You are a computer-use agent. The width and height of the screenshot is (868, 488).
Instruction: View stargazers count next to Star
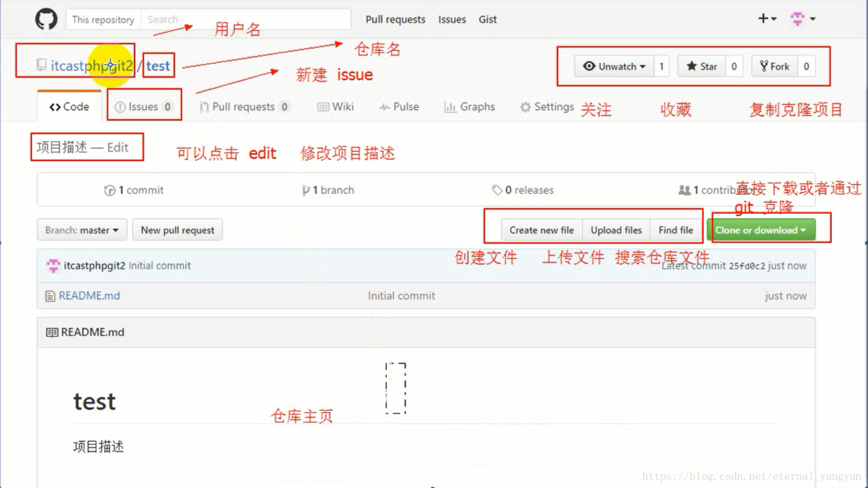tap(734, 66)
